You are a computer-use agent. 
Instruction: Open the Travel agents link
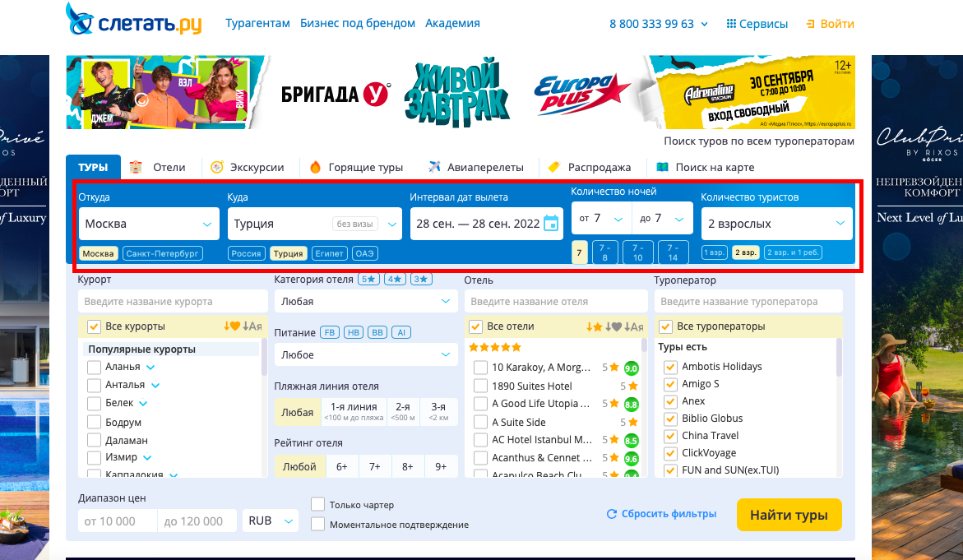pyautogui.click(x=257, y=23)
